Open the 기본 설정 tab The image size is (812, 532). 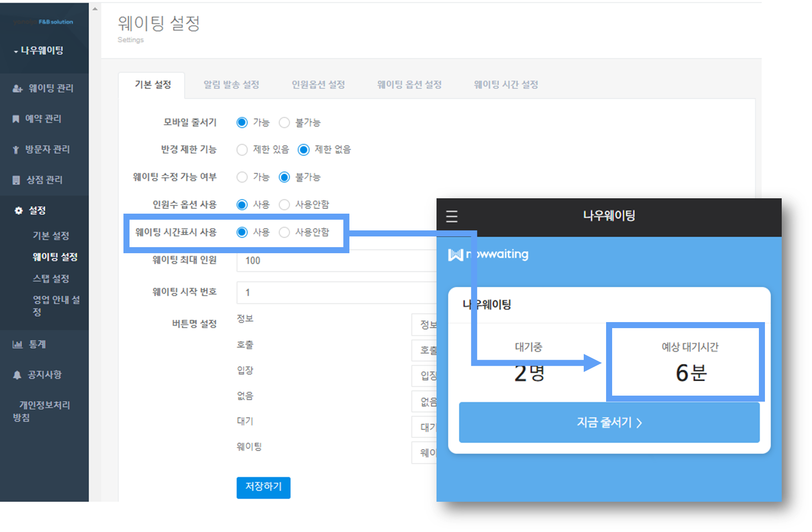[x=152, y=85]
